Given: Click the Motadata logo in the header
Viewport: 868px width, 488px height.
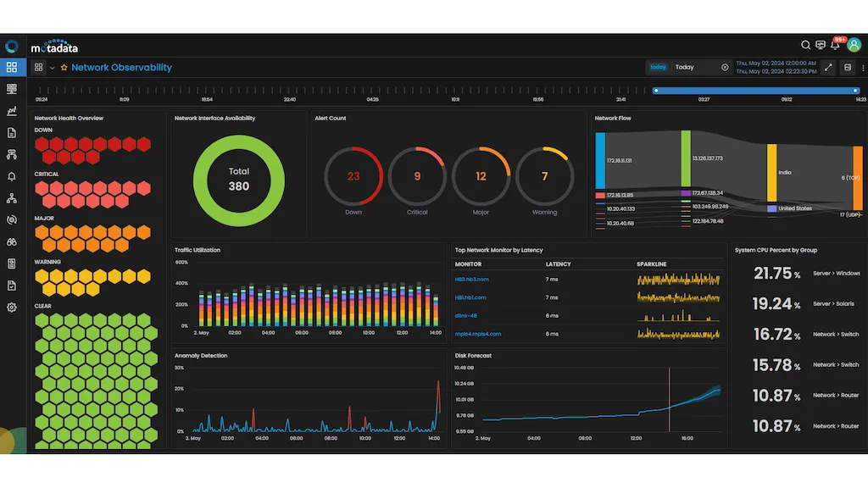Looking at the screenshot, I should click(54, 46).
